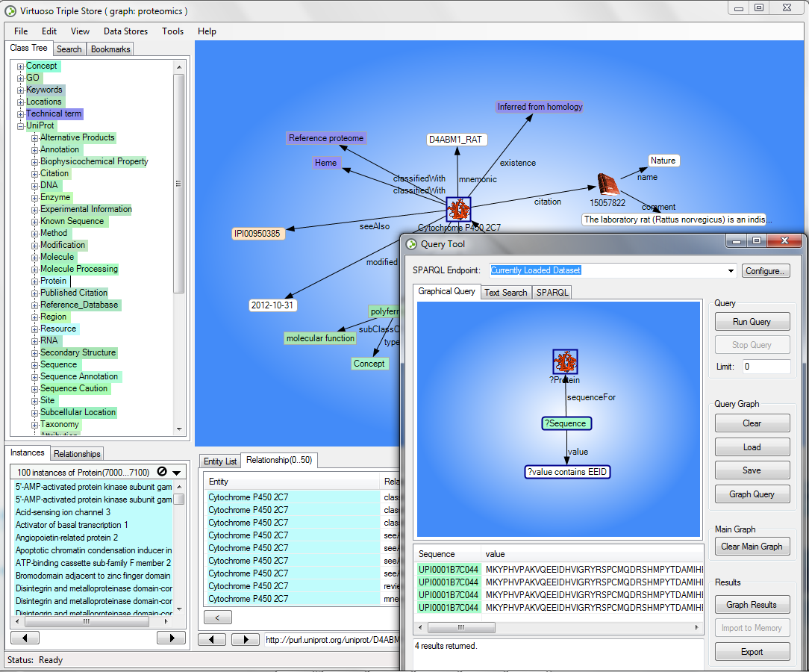The width and height of the screenshot is (809, 672).
Task: Click the Cytochrome P450 2C7 protein node icon
Action: [458, 210]
